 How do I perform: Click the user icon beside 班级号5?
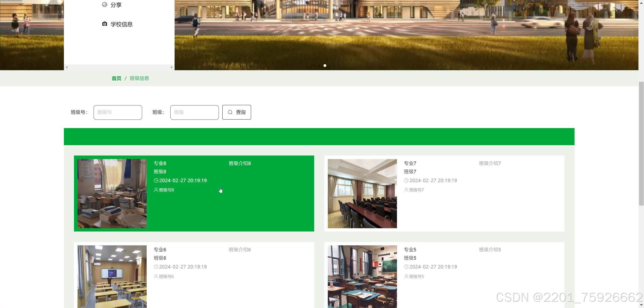point(406,277)
